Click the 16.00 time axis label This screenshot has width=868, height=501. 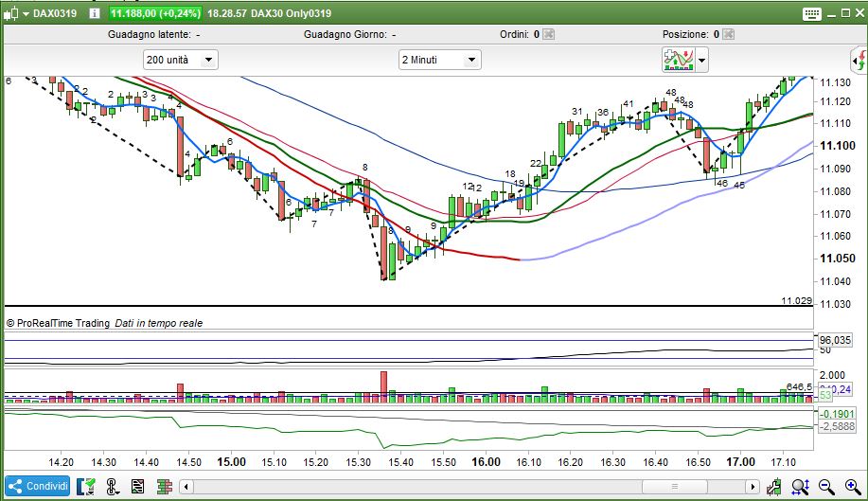click(x=486, y=461)
